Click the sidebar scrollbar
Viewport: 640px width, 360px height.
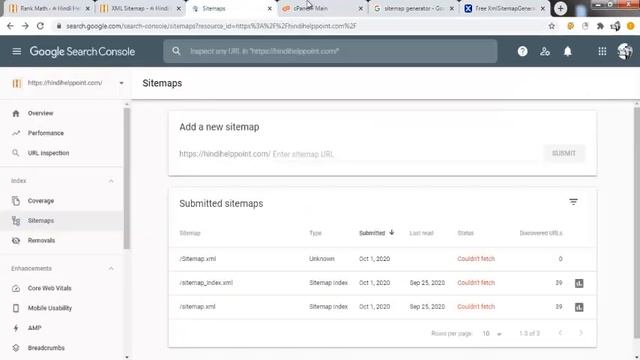tap(127, 178)
